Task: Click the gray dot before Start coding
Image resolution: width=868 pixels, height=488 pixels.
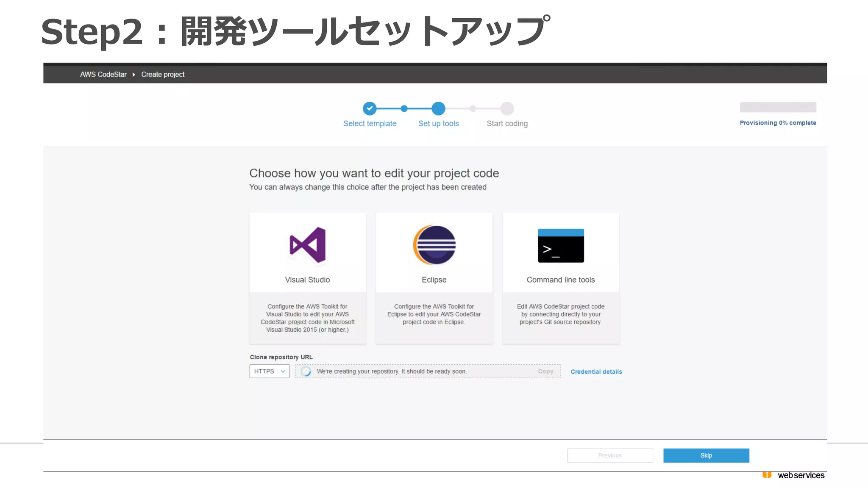Action: (473, 109)
